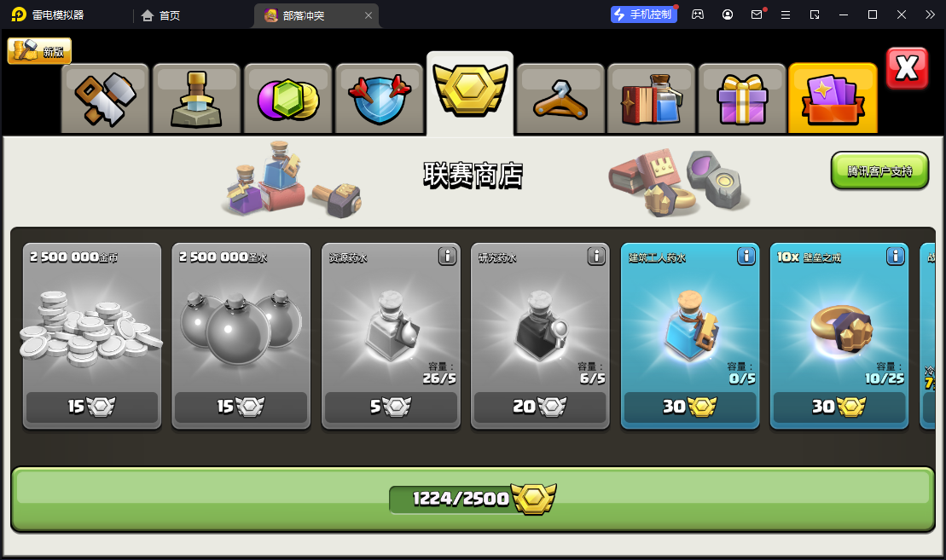946x560 pixels.
Task: Click the 腾讯客户支持 green button
Action: [879, 171]
